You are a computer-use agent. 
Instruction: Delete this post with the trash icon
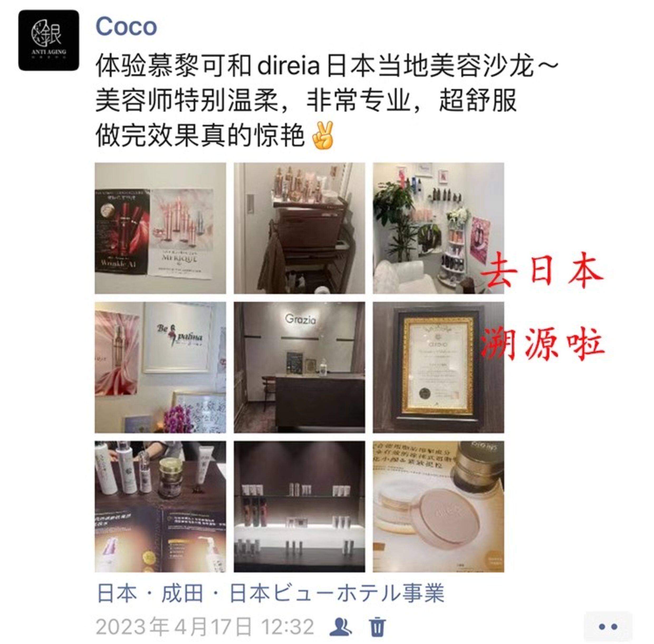[x=377, y=626]
